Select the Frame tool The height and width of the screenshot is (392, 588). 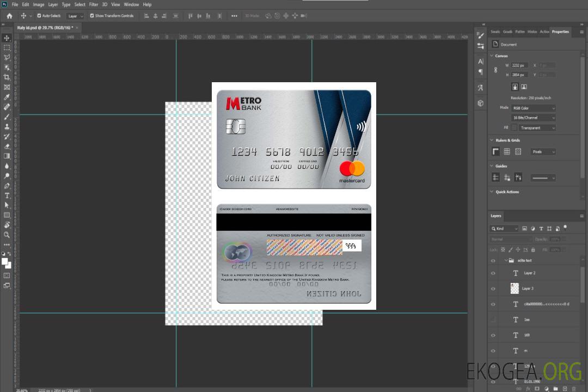coord(7,87)
